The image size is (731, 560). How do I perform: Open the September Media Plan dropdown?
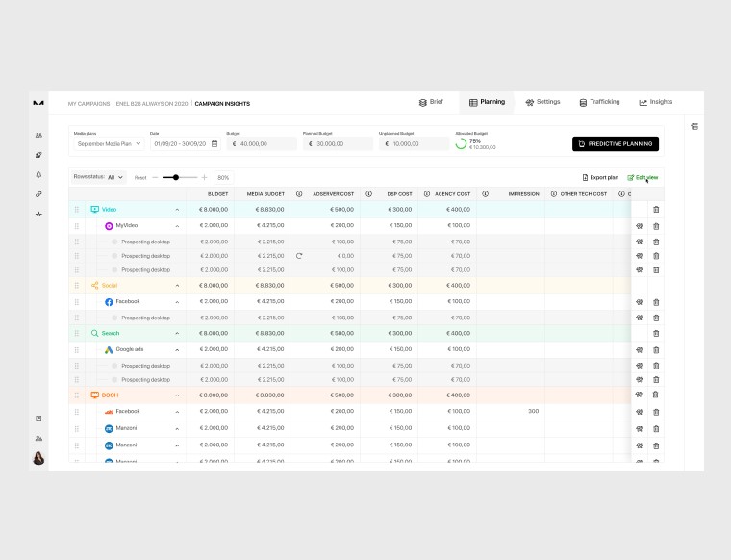(109, 143)
